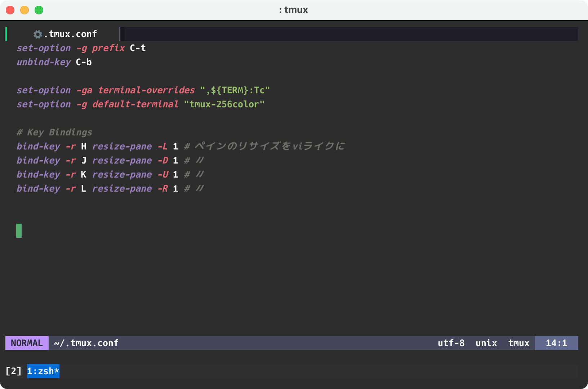Click the resize-pane -D binding for J
This screenshot has height=389, width=588.
coord(130,161)
